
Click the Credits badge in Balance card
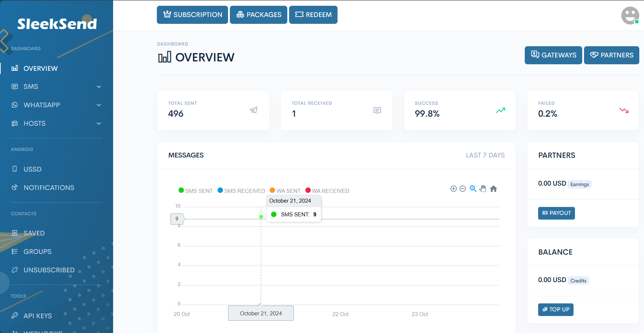[578, 281]
